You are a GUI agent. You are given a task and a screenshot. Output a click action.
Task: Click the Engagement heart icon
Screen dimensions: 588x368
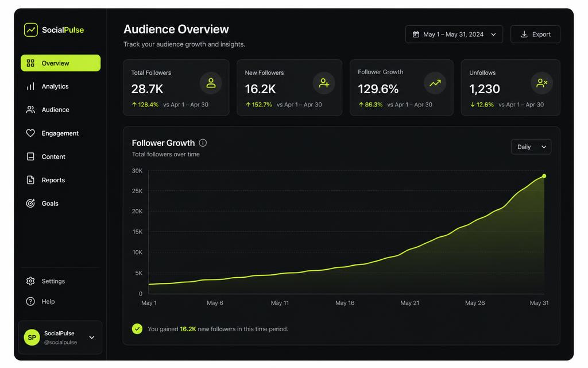(x=30, y=133)
